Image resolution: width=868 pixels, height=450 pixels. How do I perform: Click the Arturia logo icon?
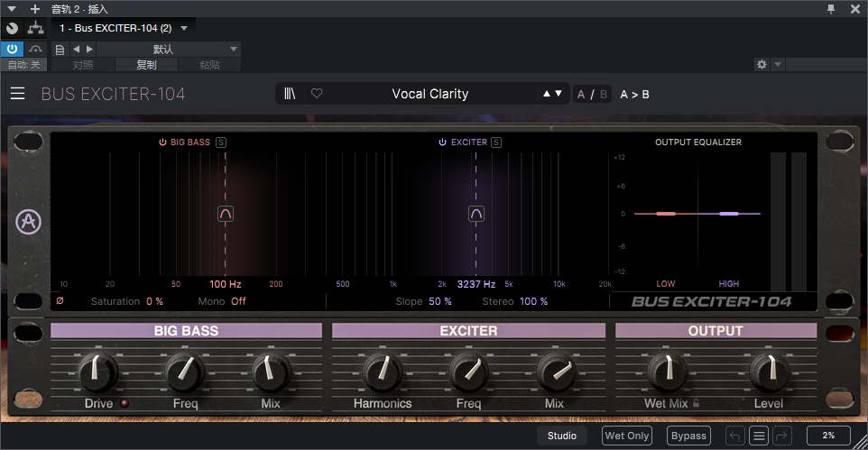[x=28, y=222]
